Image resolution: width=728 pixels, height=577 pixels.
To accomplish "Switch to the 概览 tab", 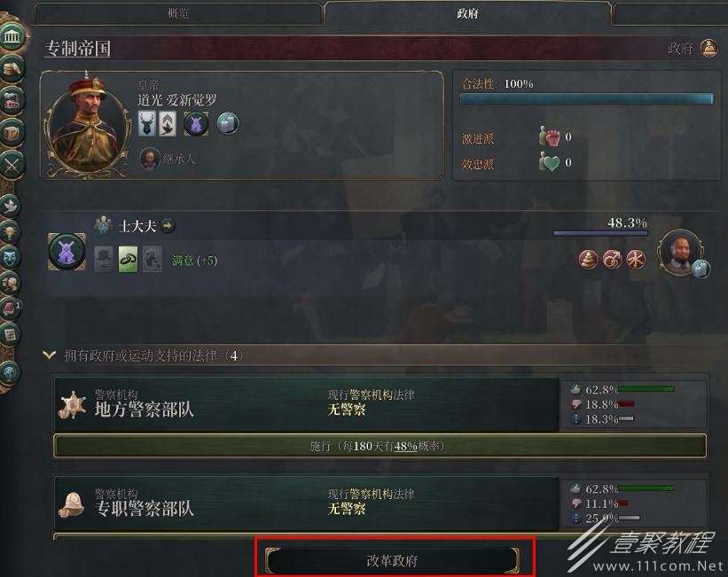I will pos(178,13).
